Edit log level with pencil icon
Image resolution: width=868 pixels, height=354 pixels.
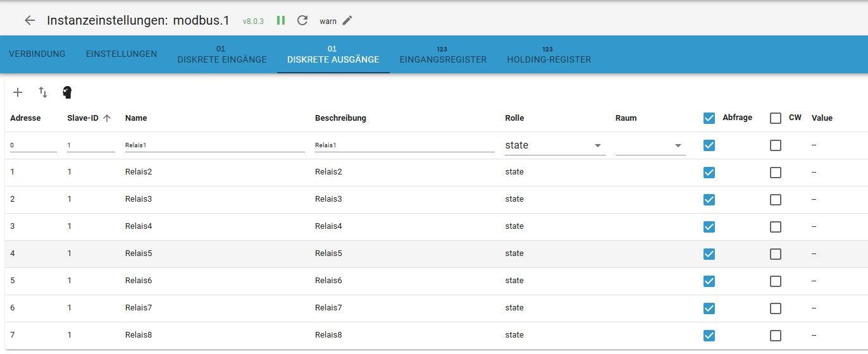tap(347, 20)
